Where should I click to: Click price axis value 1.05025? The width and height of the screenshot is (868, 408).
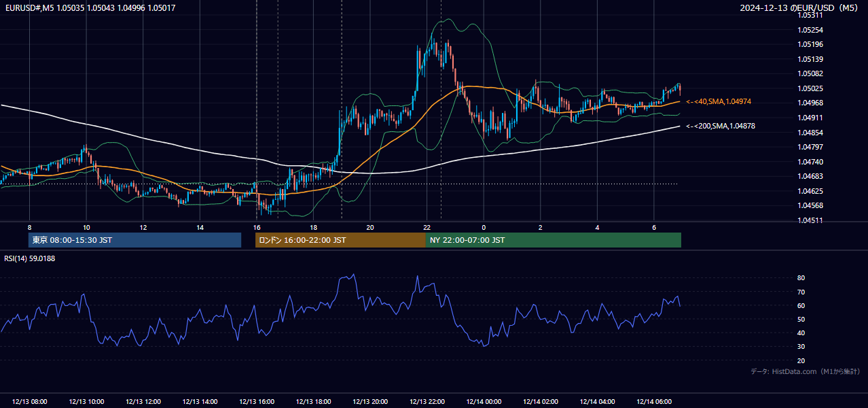(x=810, y=88)
